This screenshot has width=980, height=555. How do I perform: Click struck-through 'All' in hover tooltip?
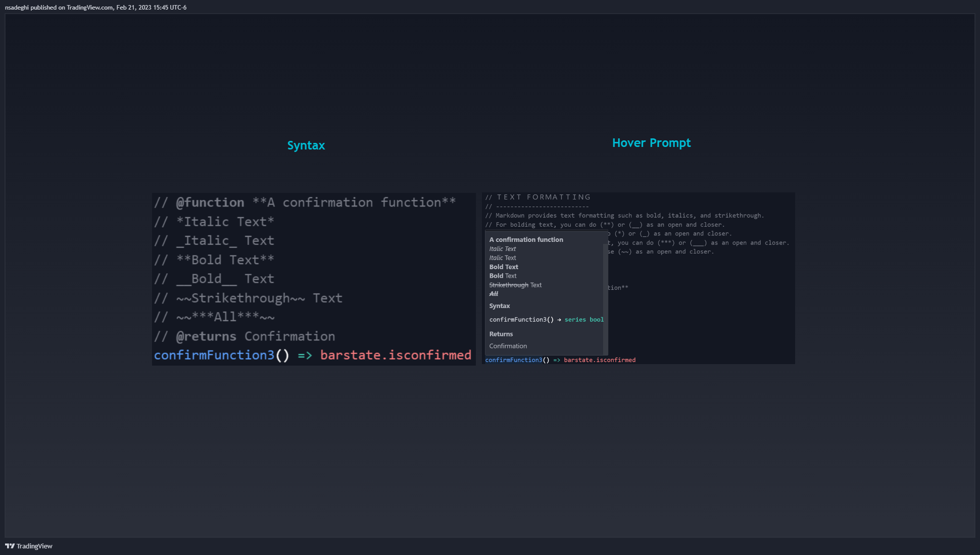coord(494,294)
